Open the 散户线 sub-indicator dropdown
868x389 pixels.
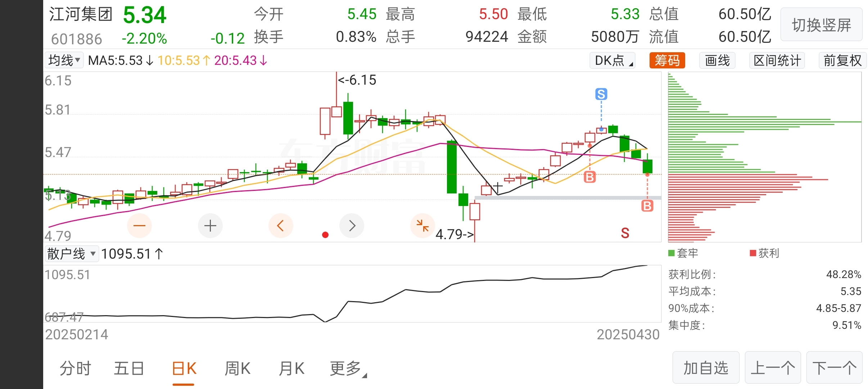tap(71, 254)
